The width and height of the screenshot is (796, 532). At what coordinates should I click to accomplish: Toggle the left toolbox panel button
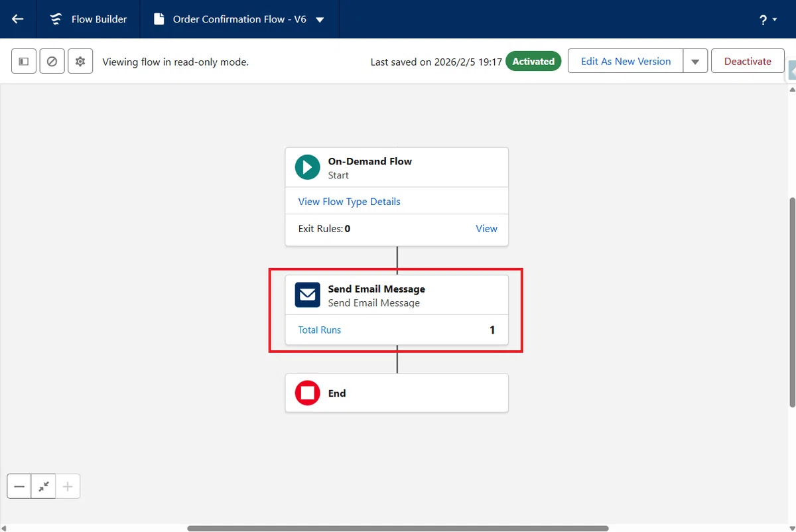[x=24, y=61]
